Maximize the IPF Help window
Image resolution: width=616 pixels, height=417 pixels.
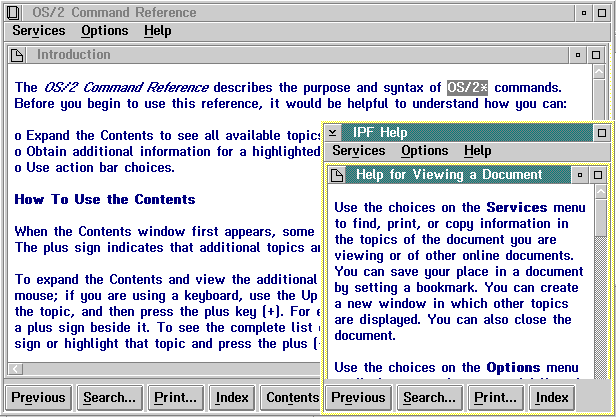coord(601,133)
